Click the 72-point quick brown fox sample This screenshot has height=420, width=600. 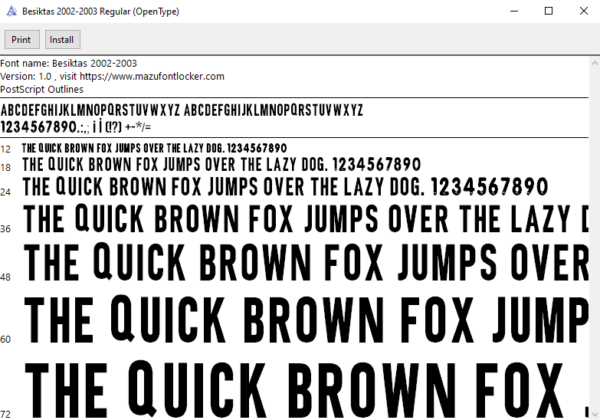306,388
